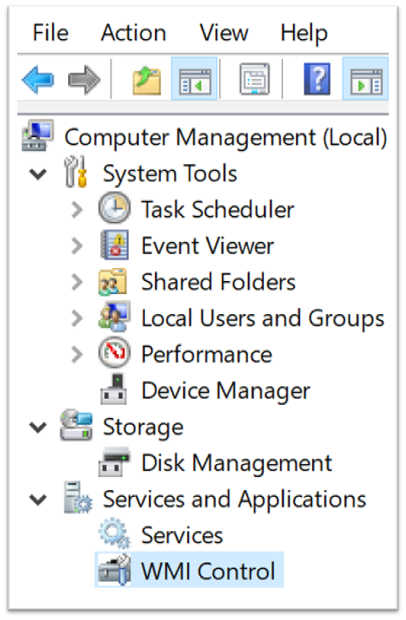Expand the Performance node
This screenshot has height=620, width=406.
tap(77, 354)
